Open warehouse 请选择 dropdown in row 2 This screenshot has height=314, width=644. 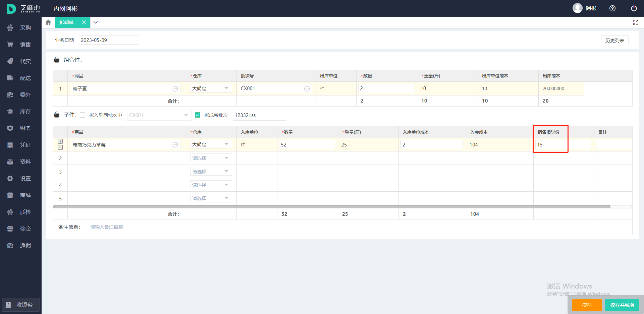(x=211, y=158)
